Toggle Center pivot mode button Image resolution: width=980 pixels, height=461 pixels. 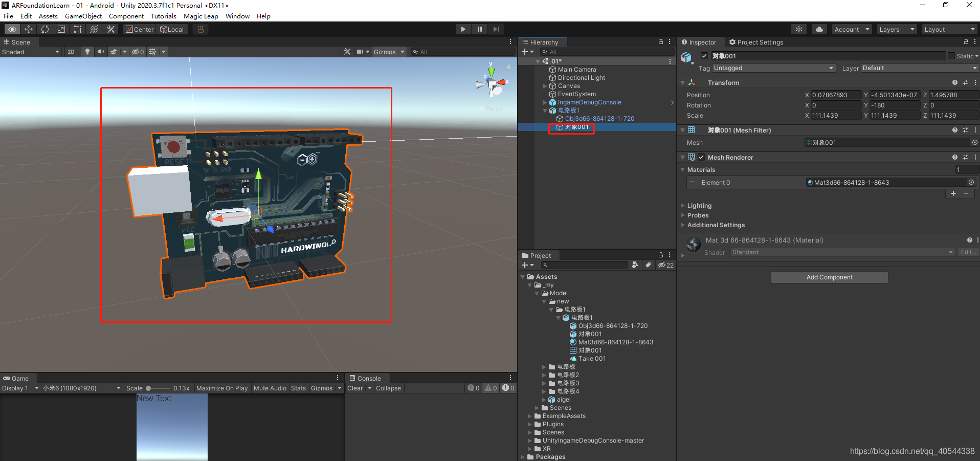(x=140, y=29)
